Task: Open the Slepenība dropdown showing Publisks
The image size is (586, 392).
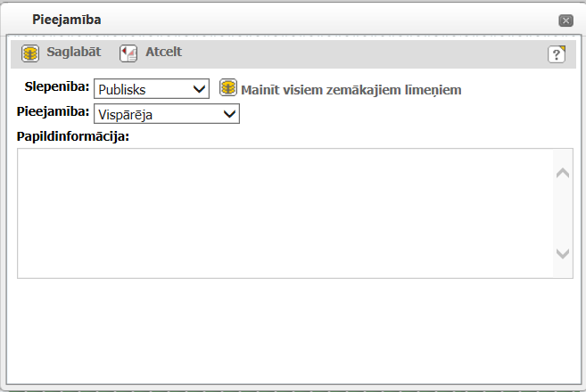Action: click(143, 89)
